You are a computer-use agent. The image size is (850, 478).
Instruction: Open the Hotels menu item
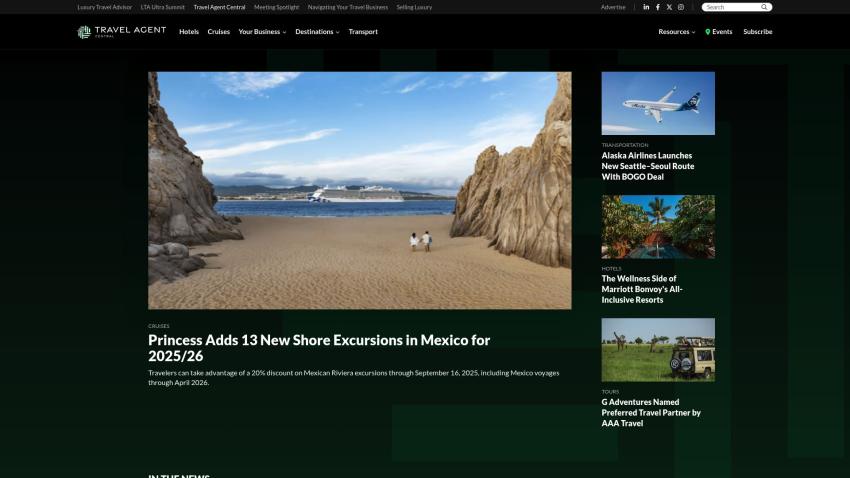[x=189, y=31]
